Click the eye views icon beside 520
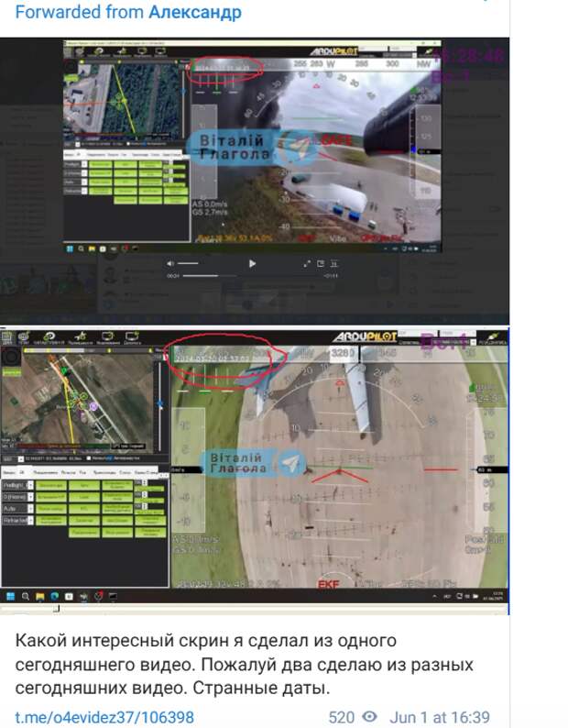568x728 pixels. click(370, 717)
